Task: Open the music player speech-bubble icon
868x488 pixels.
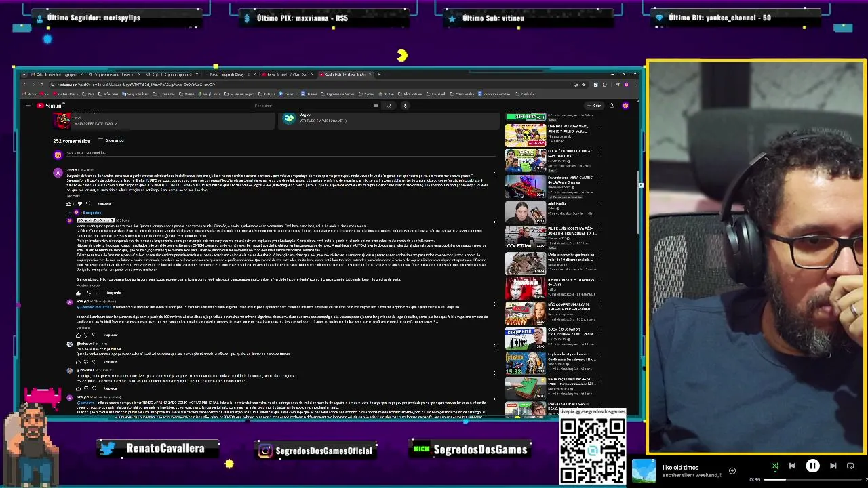Action: [x=850, y=466]
